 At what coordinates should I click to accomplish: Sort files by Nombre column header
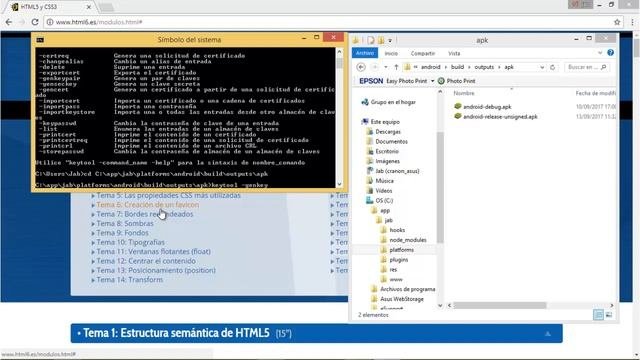click(x=464, y=93)
